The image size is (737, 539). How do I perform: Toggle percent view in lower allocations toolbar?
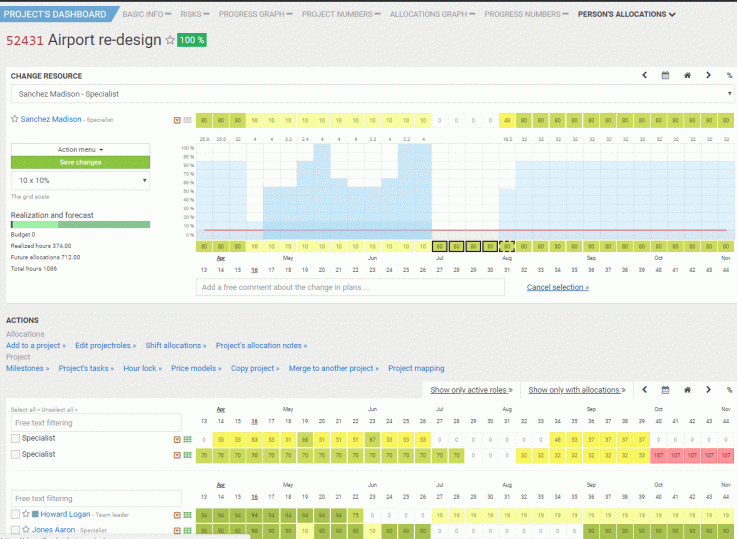point(729,390)
